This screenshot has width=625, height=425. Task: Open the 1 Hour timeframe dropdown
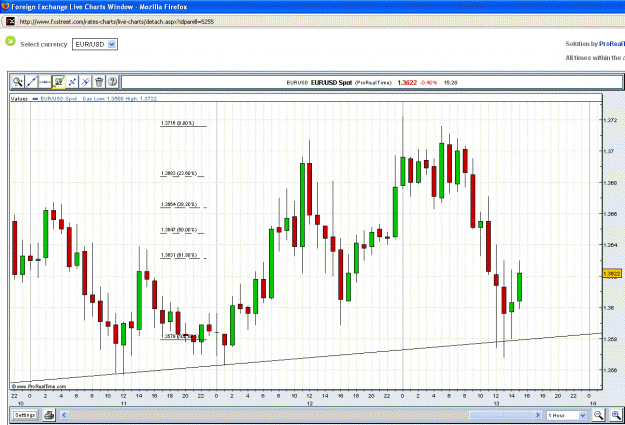[566, 415]
